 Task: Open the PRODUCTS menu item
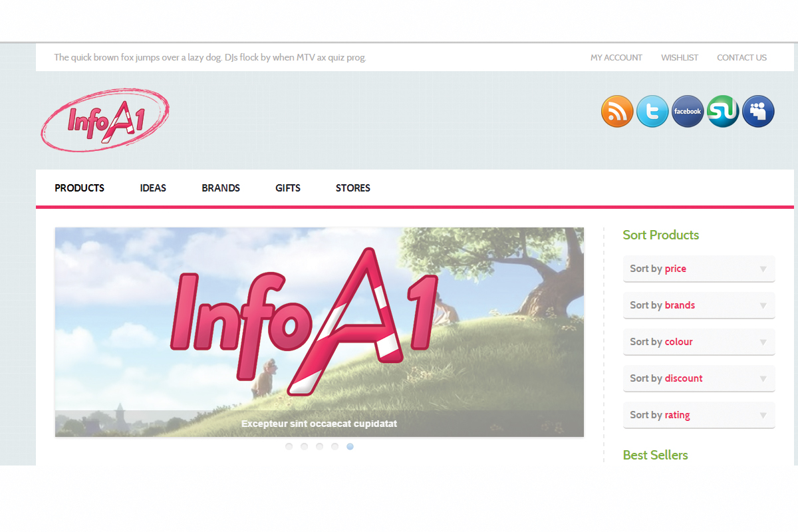click(80, 188)
